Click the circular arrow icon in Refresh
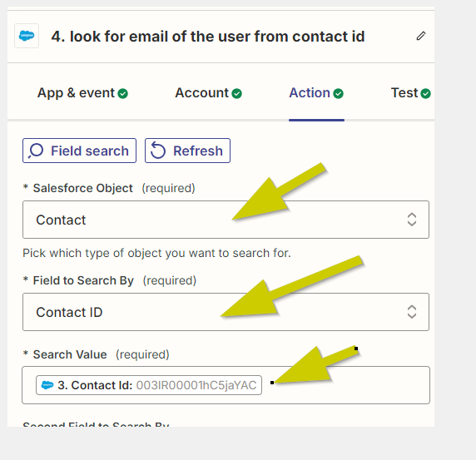 point(158,151)
